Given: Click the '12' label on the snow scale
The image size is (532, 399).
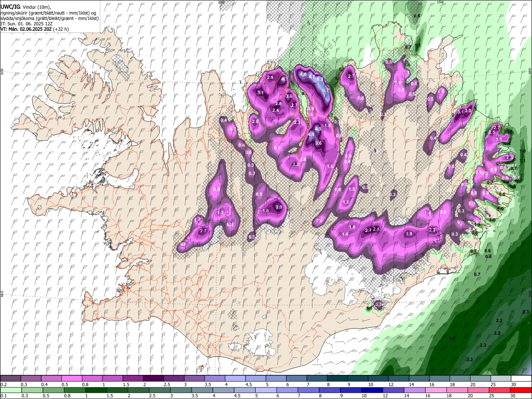Looking at the screenshot, I should click(x=391, y=384).
